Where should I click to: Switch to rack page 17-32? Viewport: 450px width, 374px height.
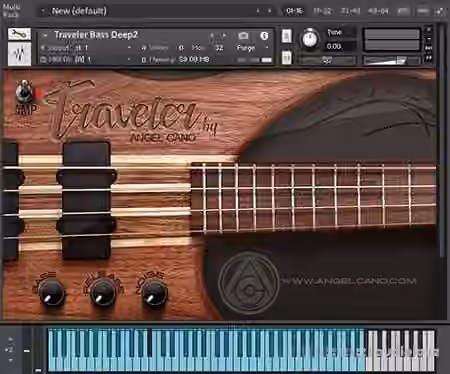(x=322, y=11)
